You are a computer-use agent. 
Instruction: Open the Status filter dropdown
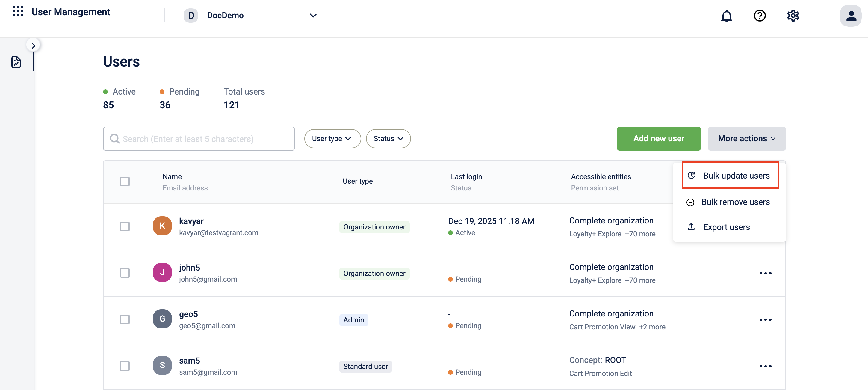388,139
